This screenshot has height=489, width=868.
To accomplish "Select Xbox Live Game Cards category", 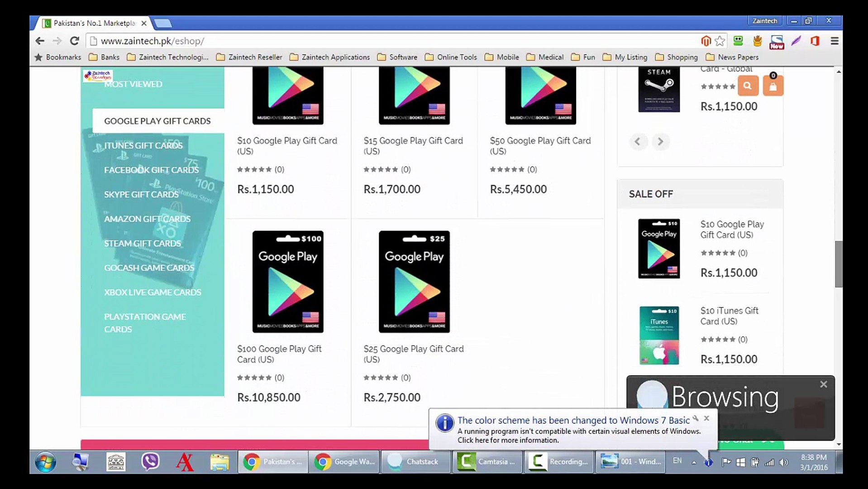I will click(x=153, y=292).
